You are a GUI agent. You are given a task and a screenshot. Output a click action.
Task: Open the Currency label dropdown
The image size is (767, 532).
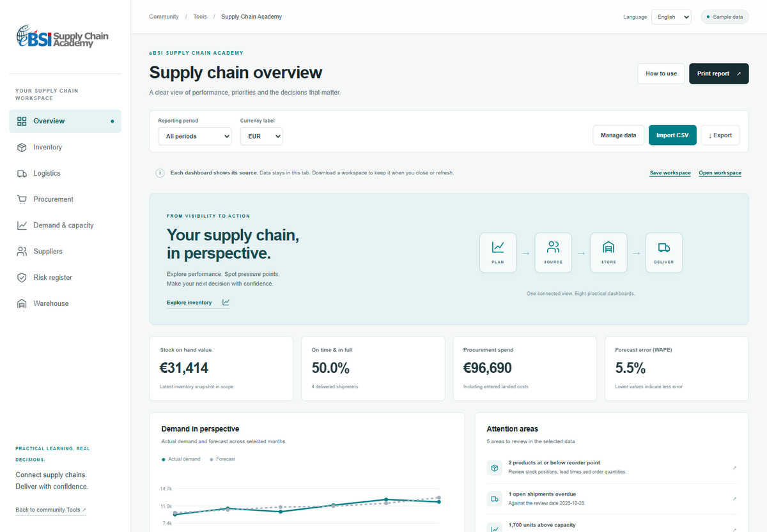261,136
